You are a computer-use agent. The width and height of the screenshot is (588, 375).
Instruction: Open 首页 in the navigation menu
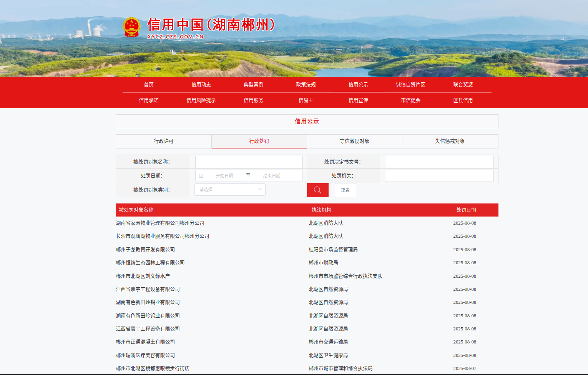pos(149,85)
